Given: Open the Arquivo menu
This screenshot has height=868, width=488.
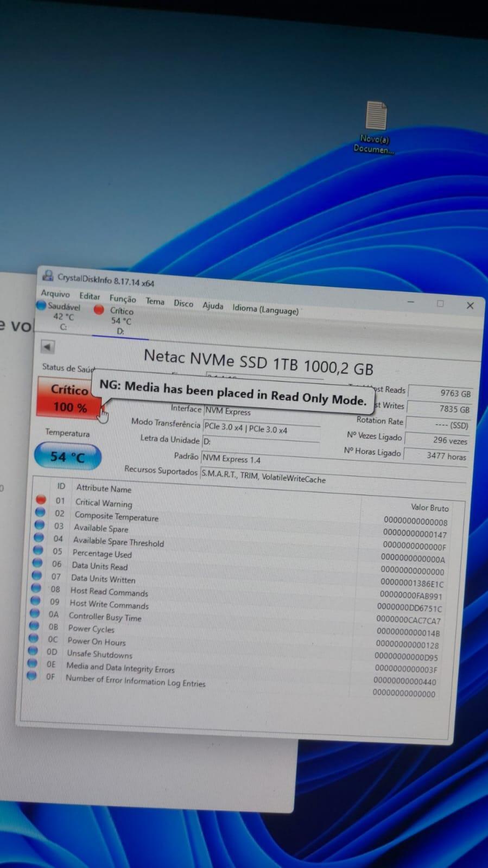Looking at the screenshot, I should tap(55, 293).
